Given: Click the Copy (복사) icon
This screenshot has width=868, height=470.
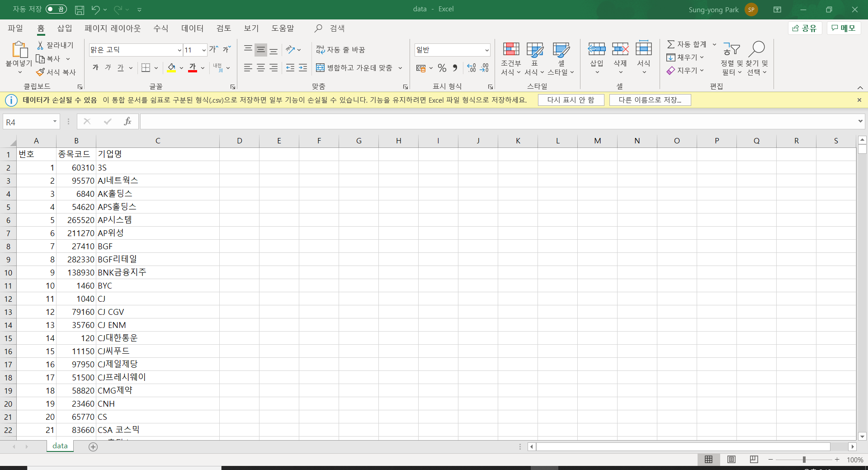Looking at the screenshot, I should [x=40, y=59].
